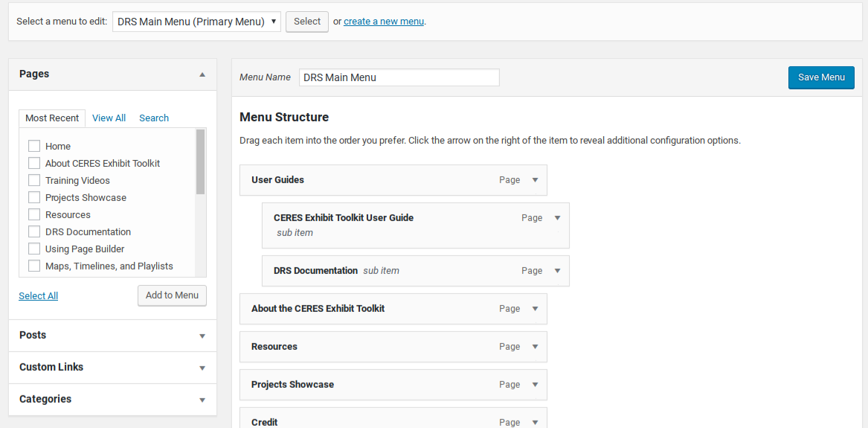Click the Resources menu item bar
868x428 pixels.
coord(393,347)
